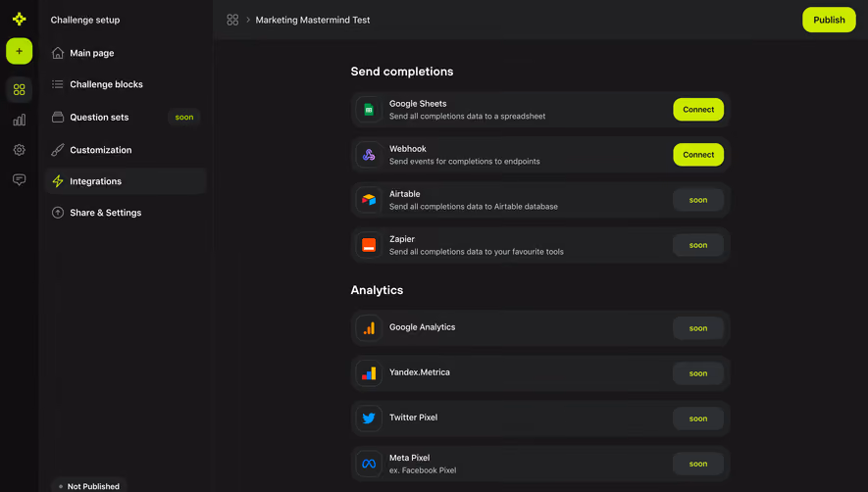868x492 pixels.
Task: Click the Yandex.Metrica icon
Action: 369,373
